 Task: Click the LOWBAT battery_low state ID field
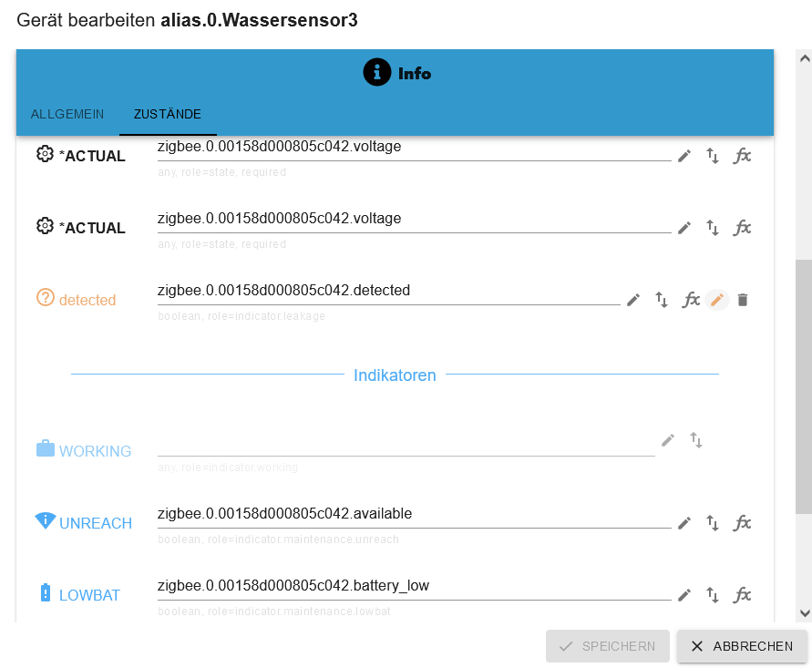(414, 586)
